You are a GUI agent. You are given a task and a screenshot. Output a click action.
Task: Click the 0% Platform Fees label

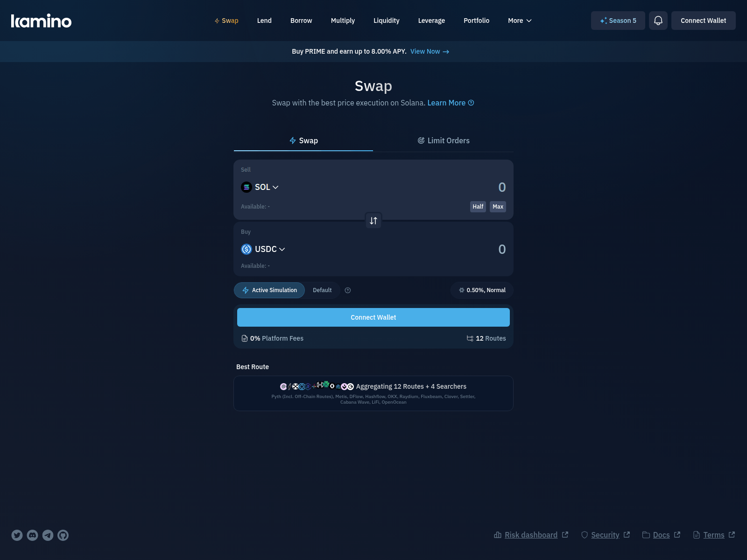coord(277,338)
